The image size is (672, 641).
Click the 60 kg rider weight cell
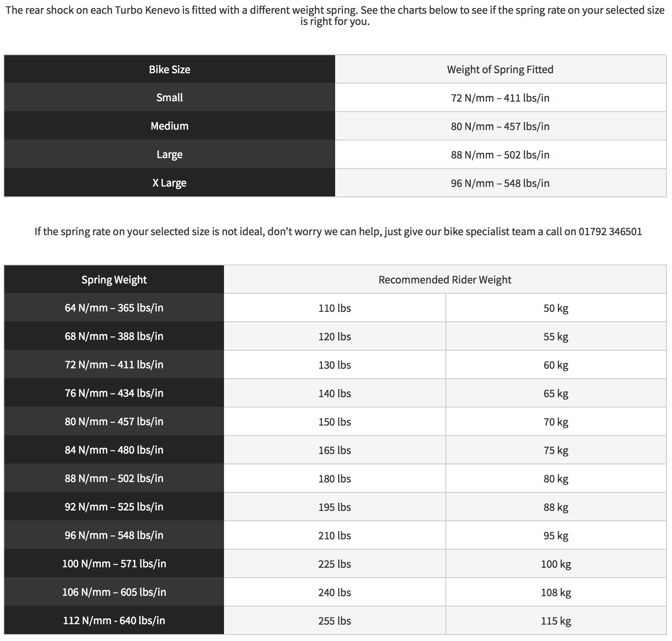tap(556, 365)
